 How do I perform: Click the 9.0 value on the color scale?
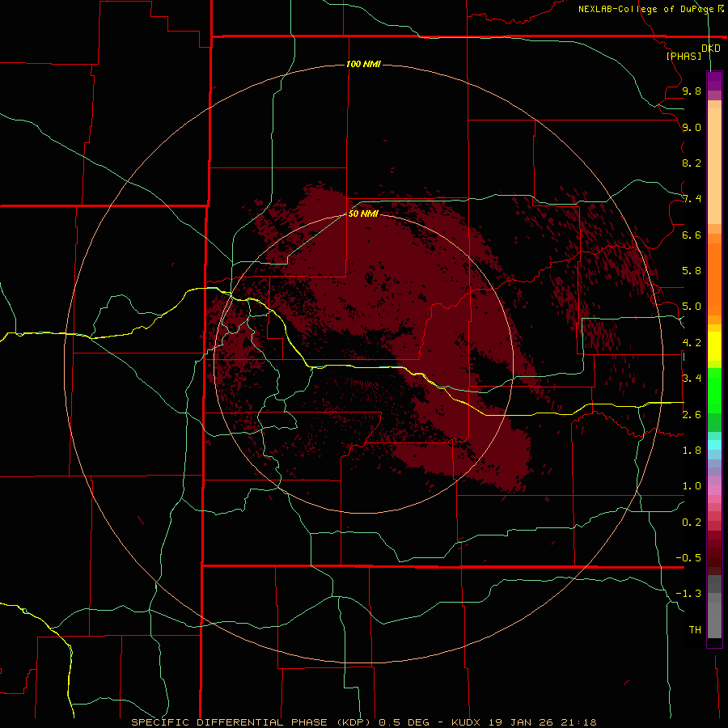pos(692,127)
